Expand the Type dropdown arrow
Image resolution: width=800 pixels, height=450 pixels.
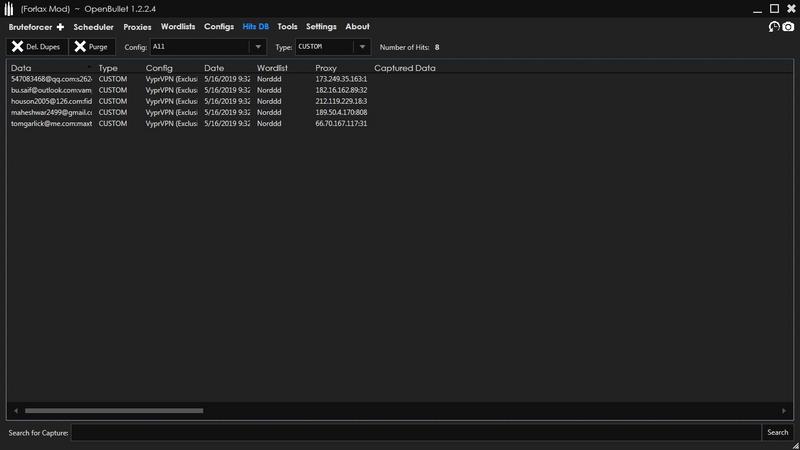(x=362, y=47)
